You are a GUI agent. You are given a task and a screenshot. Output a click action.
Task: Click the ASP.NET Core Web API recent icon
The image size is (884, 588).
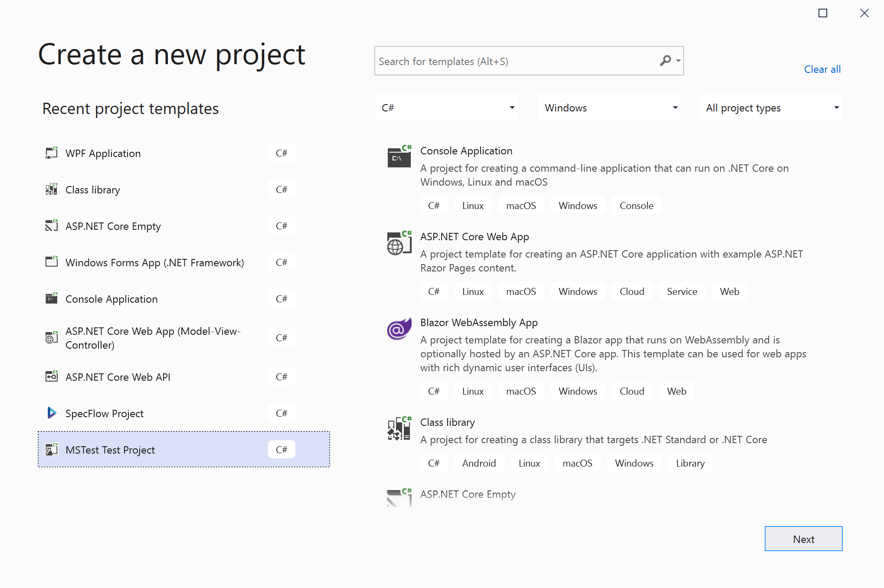[x=52, y=376]
